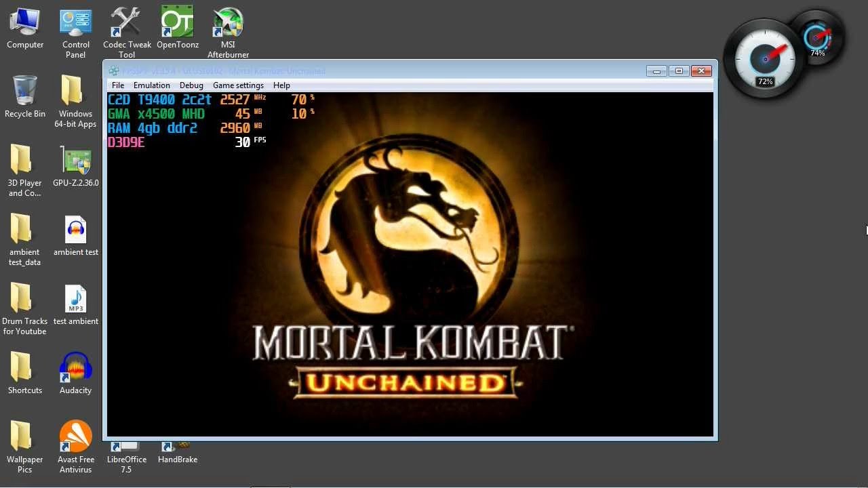868x488 pixels.
Task: Open the Game settings menu
Action: click(238, 85)
